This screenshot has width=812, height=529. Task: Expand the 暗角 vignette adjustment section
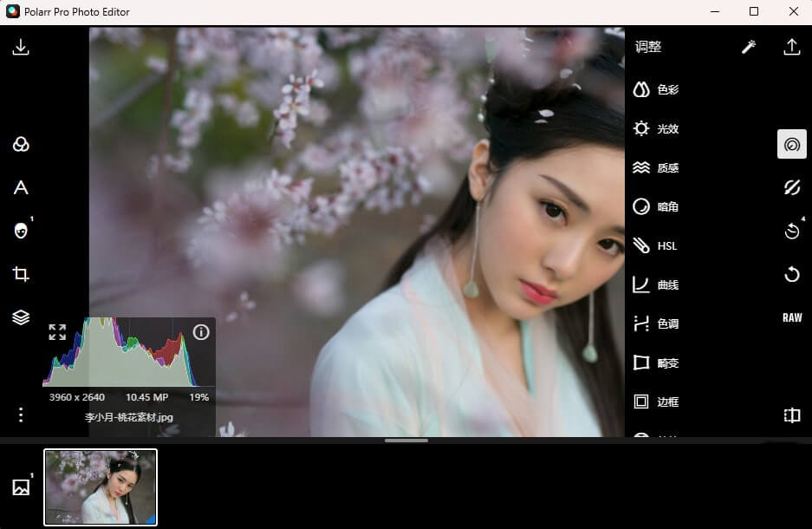[656, 206]
